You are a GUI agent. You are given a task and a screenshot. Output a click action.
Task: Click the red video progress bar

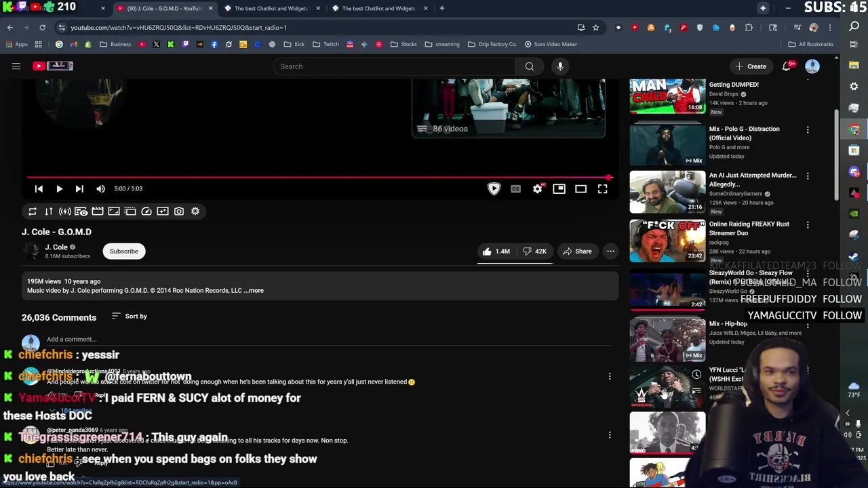(x=319, y=178)
